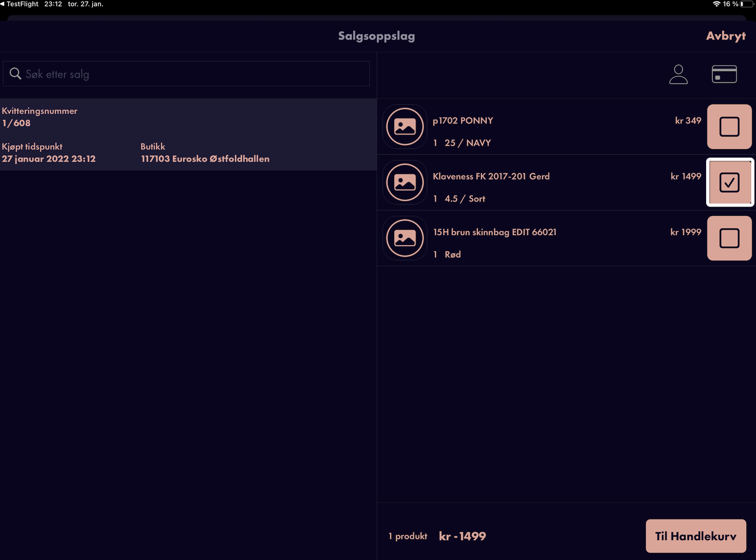Tap the battery indicator in status bar
This screenshot has height=560, width=756.
point(747,4)
